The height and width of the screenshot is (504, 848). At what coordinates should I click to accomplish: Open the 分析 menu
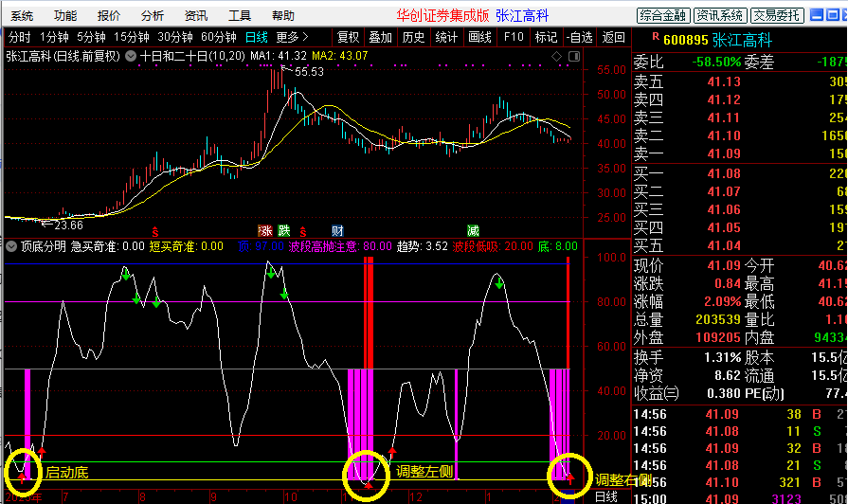(152, 16)
